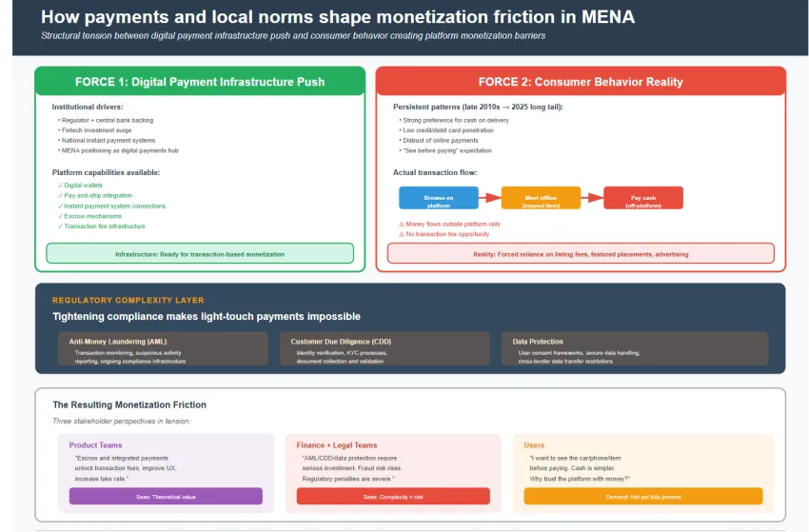
Task: Click the checkmark beside Instant payment system connections
Action: [x=60, y=206]
